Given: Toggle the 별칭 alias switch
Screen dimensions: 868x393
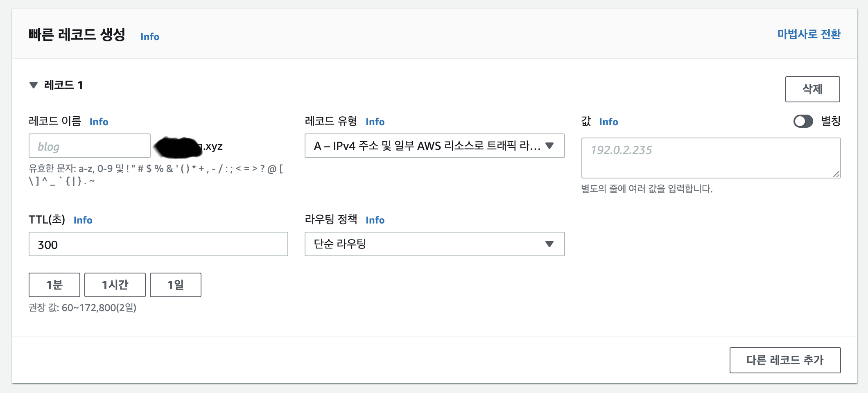Looking at the screenshot, I should click(803, 121).
